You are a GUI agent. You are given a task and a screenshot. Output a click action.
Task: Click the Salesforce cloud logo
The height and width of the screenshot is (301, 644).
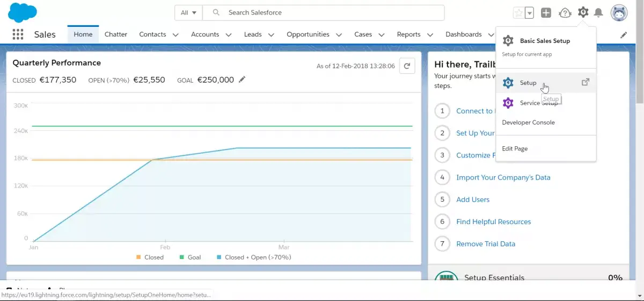click(23, 12)
